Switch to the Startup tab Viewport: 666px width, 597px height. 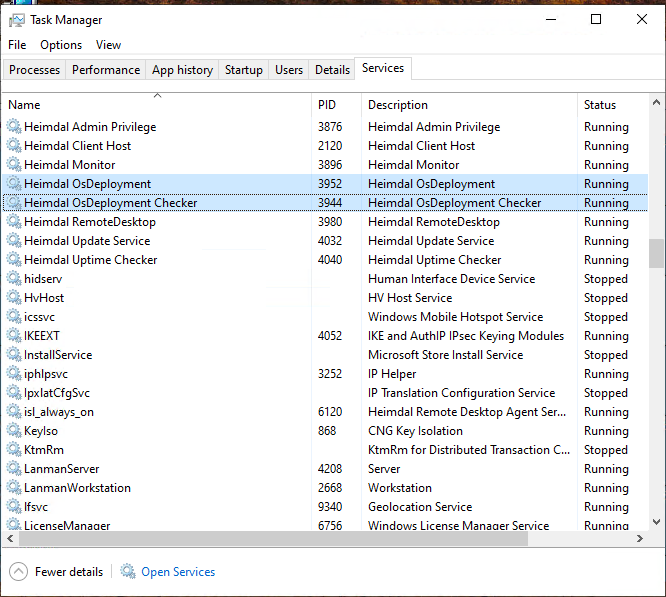tap(243, 70)
